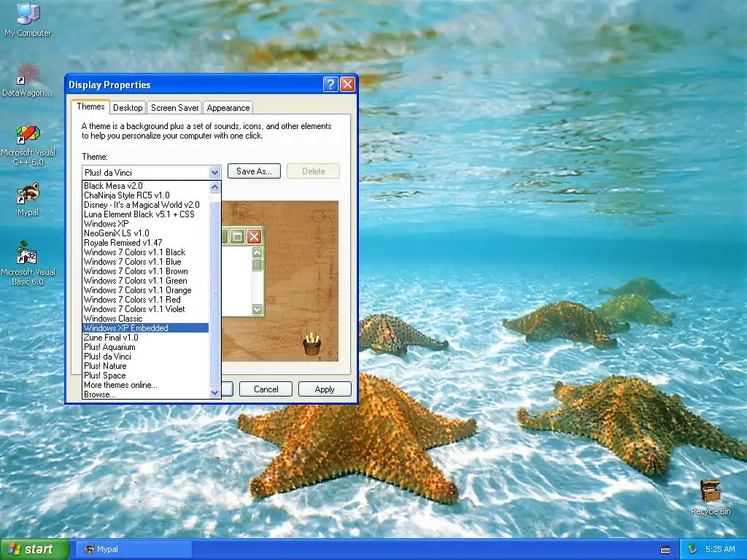The width and height of the screenshot is (747, 560).
Task: Choose Windows 7 Colors v1.1 Violet
Action: click(146, 309)
